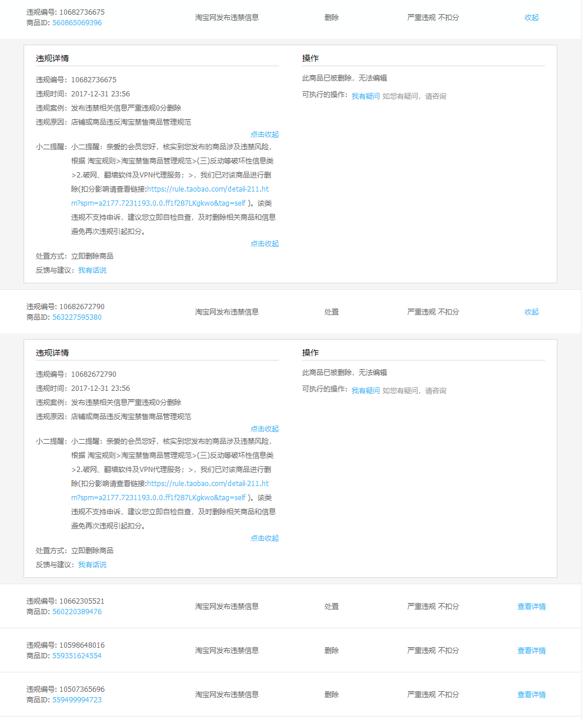
Task: Click 我有疑问 in the 10682736675 details panel
Action: tap(366, 96)
